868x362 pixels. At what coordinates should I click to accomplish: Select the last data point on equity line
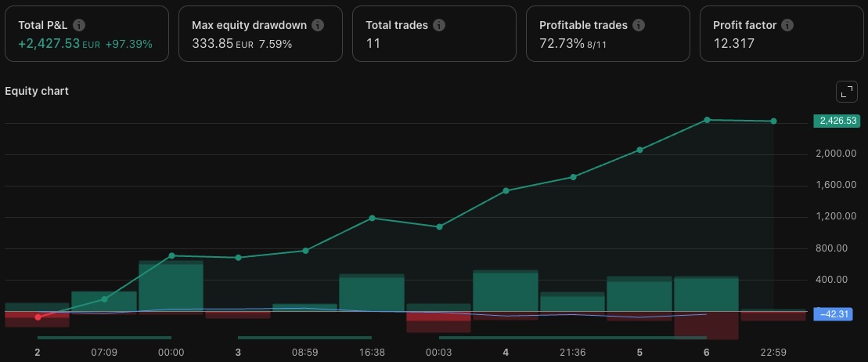click(773, 121)
